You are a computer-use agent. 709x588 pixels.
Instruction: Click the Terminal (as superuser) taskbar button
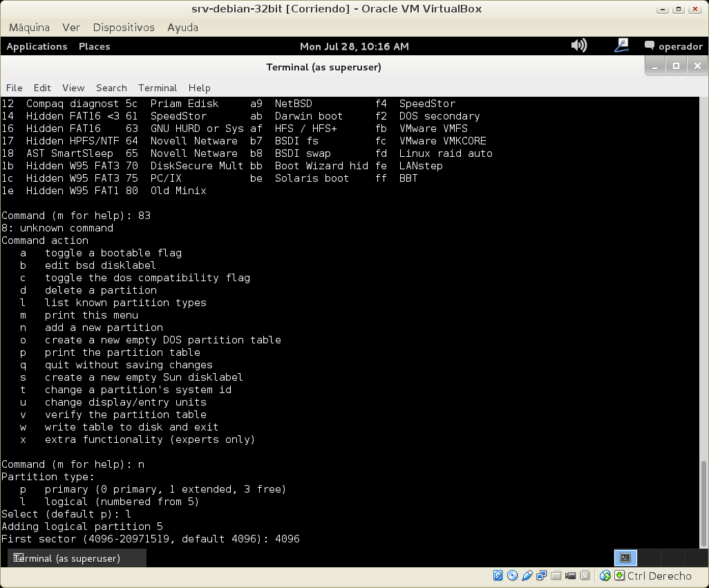pos(66,558)
